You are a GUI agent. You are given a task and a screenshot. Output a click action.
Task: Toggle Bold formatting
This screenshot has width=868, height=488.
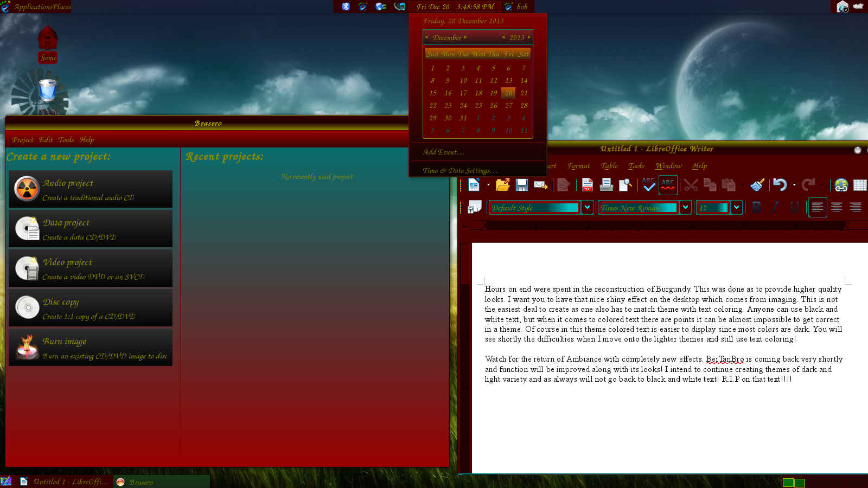click(x=757, y=207)
